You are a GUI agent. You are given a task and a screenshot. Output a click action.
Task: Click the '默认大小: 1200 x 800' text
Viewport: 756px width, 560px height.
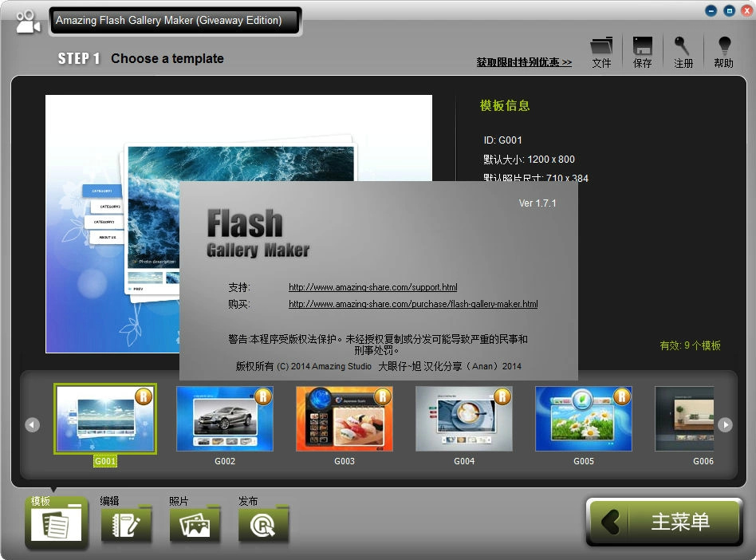[x=529, y=160]
